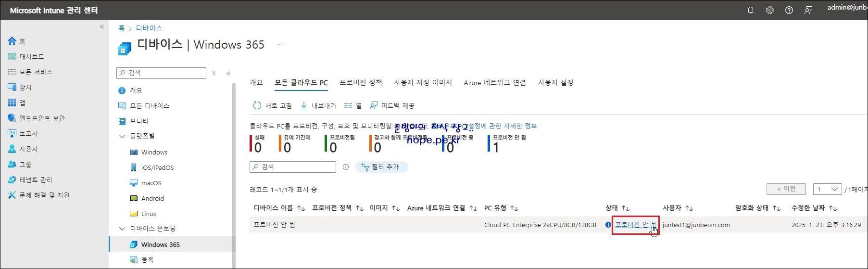This screenshot has width=868, height=269.
Task: Open notifications bell icon
Action: coord(751,10)
